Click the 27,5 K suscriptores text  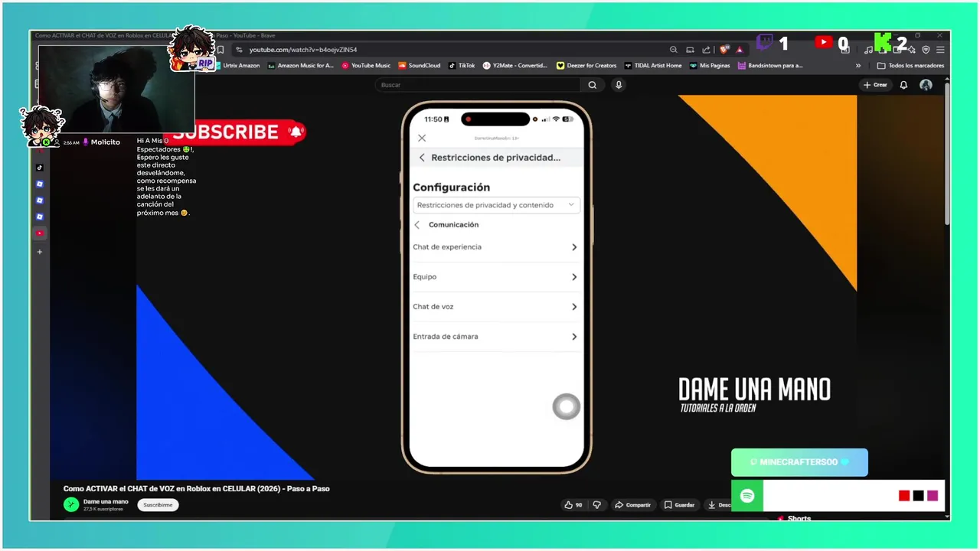coord(103,509)
